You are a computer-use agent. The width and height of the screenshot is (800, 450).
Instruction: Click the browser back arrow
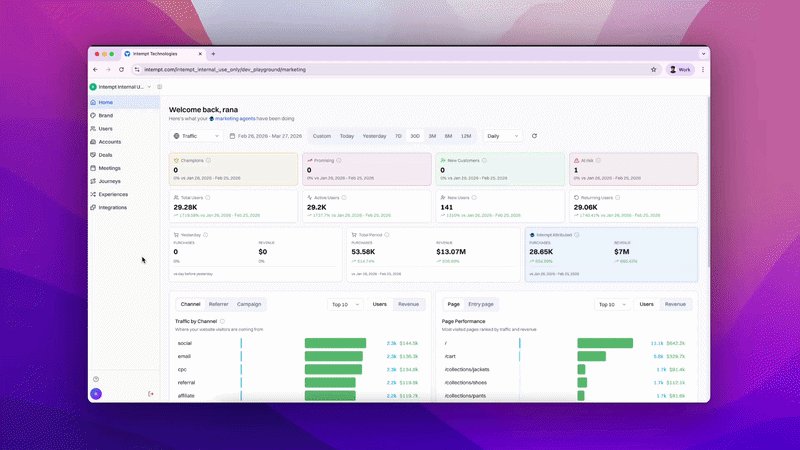[95, 69]
